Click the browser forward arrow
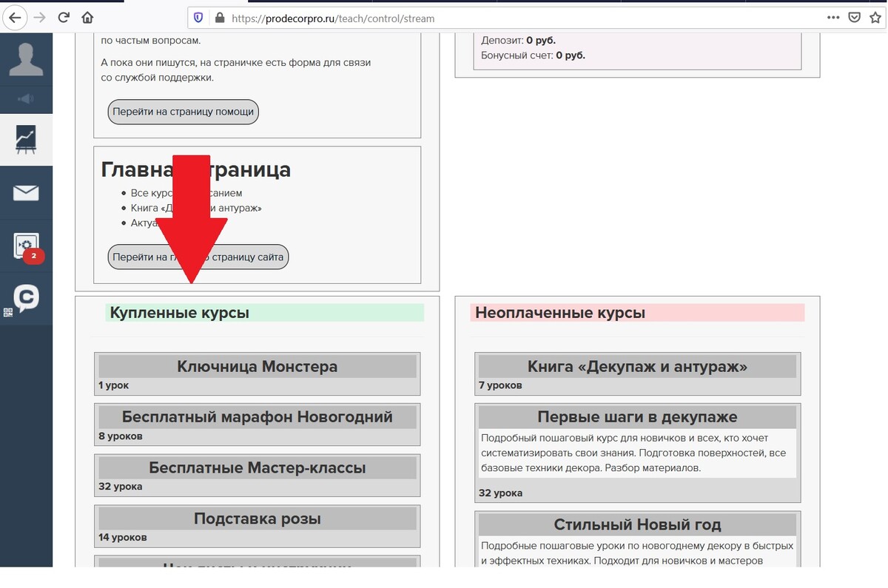Screen dimensions: 888x588 point(39,18)
